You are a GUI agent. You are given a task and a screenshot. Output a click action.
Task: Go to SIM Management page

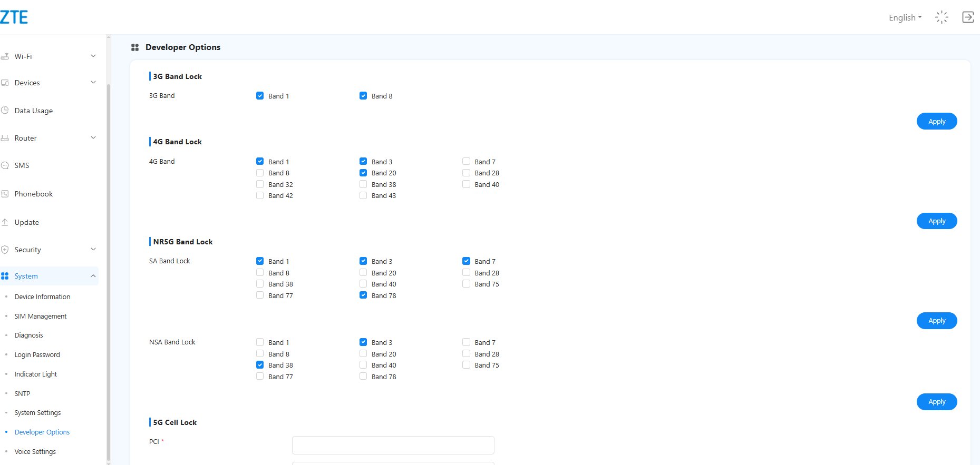pos(41,316)
